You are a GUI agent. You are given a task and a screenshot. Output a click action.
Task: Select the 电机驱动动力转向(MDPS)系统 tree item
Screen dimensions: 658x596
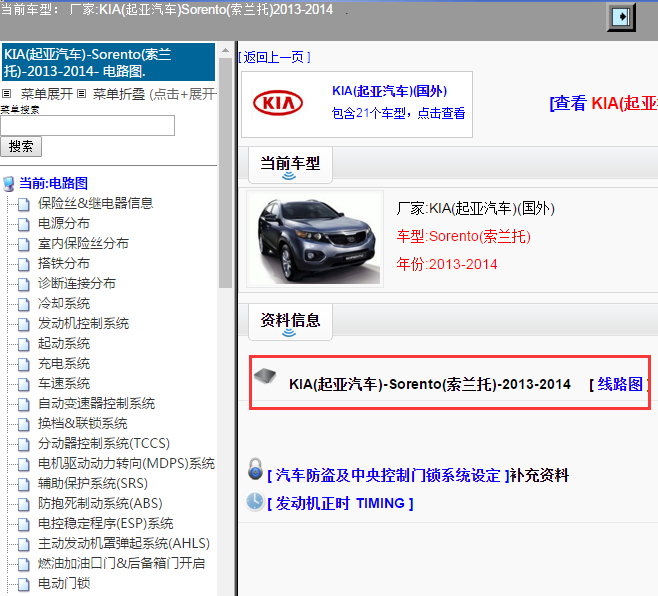tap(126, 463)
